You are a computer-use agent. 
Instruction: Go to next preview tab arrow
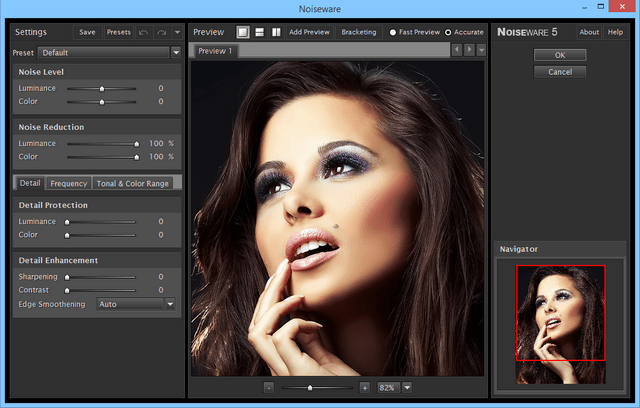pos(469,50)
